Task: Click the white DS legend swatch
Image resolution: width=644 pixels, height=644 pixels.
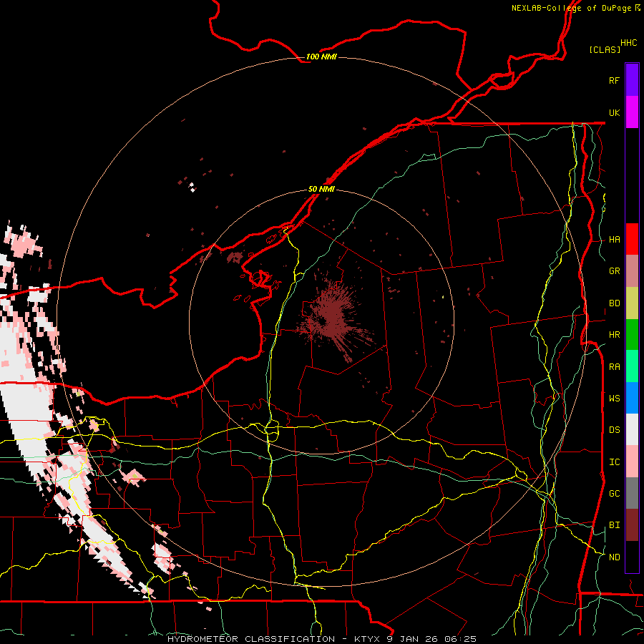Action: [632, 429]
